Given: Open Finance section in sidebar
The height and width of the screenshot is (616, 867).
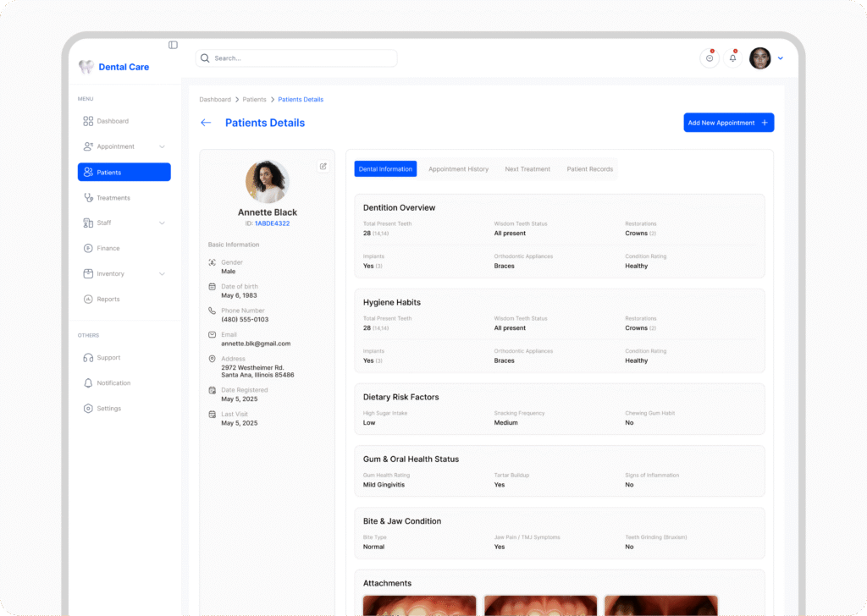Looking at the screenshot, I should coord(108,249).
